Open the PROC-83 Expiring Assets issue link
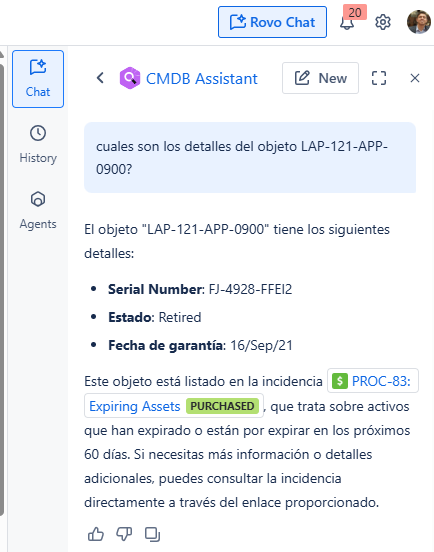This screenshot has height=552, width=434. point(381,381)
